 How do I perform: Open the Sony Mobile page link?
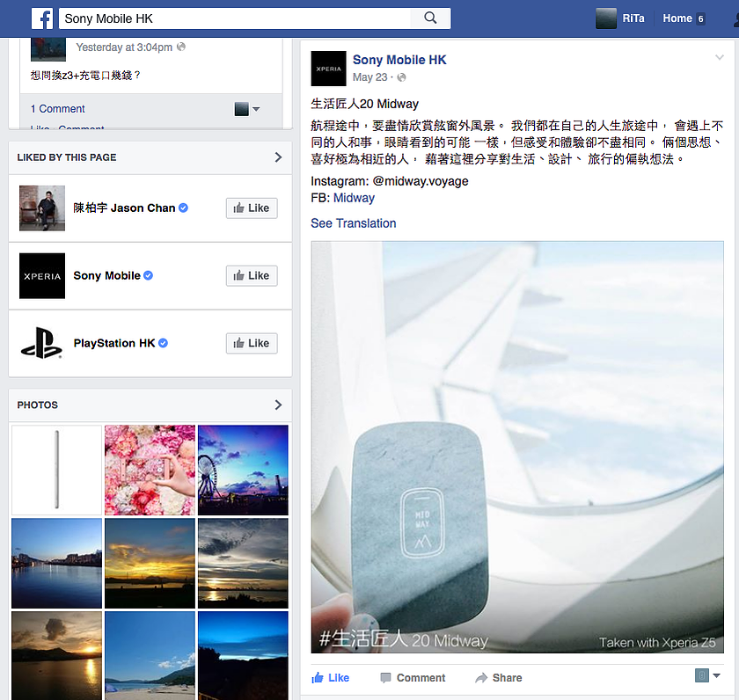click(107, 275)
